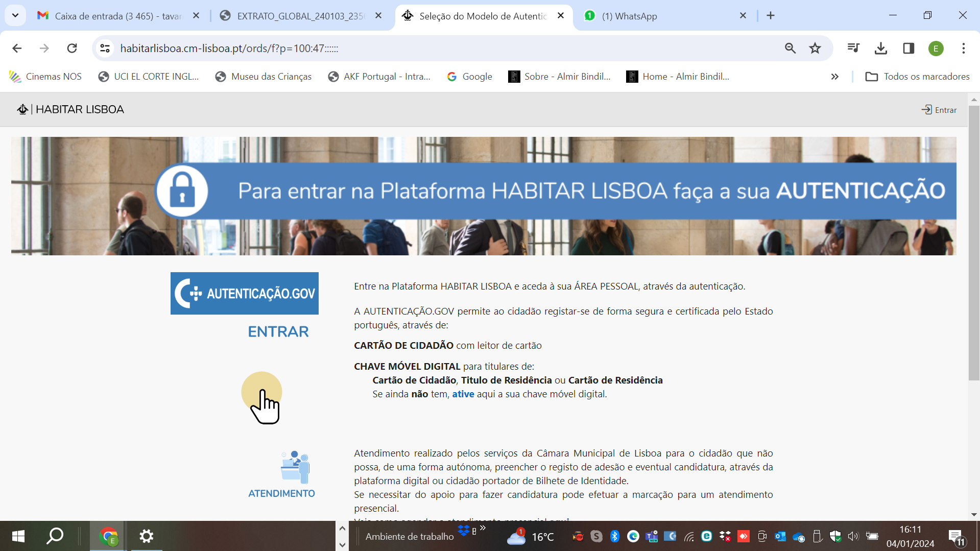Reload the page with refresh icon

[x=72, y=49]
